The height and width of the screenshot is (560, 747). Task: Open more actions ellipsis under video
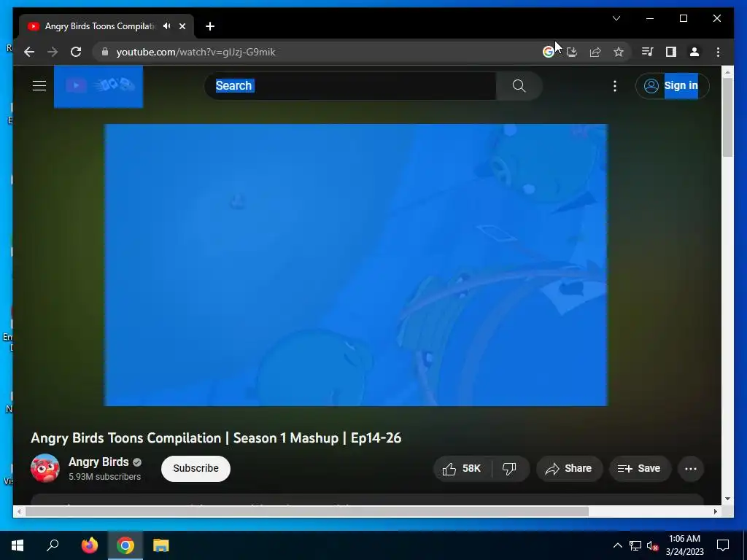(x=690, y=469)
